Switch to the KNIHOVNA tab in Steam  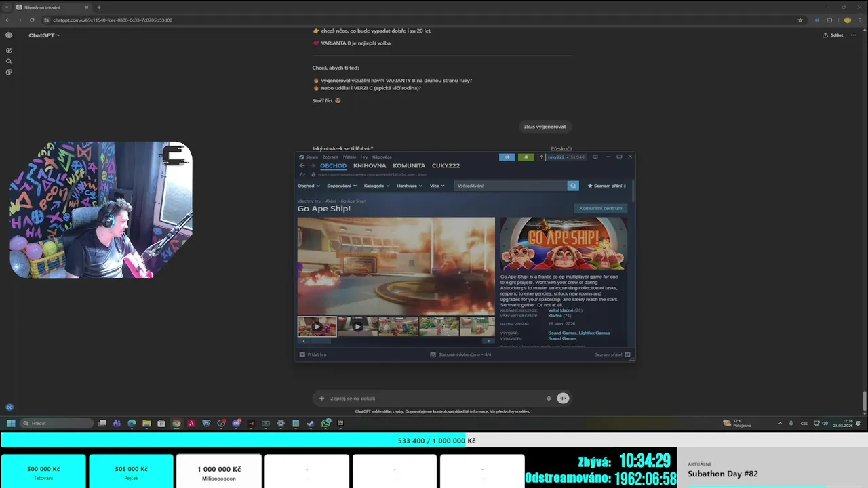pyautogui.click(x=370, y=165)
